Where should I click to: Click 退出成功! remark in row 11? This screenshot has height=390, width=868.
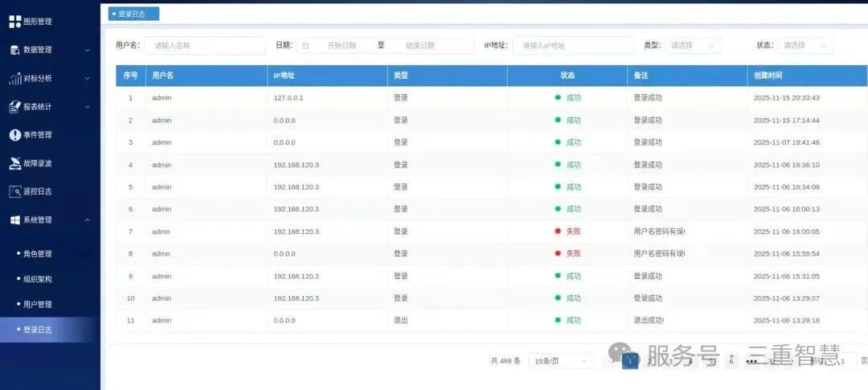[x=649, y=320]
